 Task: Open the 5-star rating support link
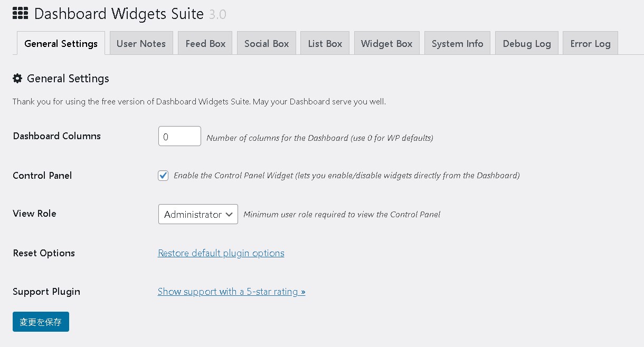pyautogui.click(x=231, y=292)
